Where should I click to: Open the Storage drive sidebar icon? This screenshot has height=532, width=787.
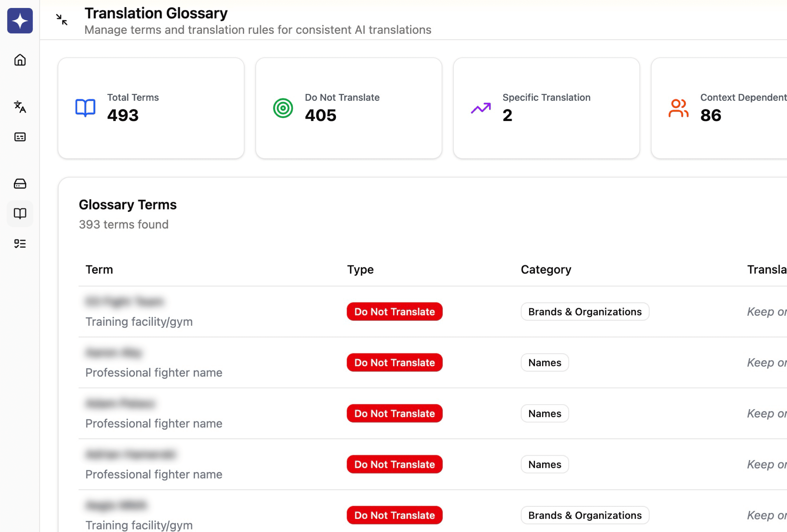coord(20,183)
